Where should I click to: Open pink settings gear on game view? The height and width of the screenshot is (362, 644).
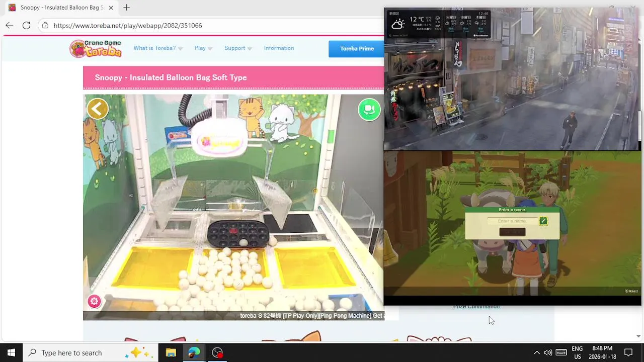(94, 301)
